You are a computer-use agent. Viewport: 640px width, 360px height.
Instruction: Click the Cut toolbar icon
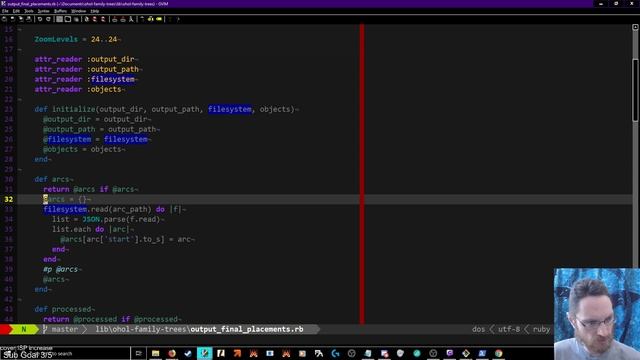pyautogui.click(x=60, y=19)
